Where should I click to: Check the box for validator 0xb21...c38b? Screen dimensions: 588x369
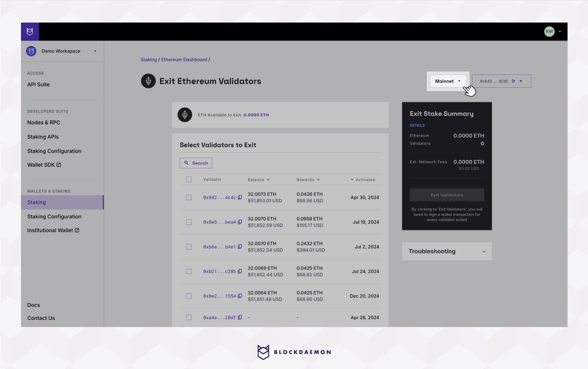pos(189,271)
